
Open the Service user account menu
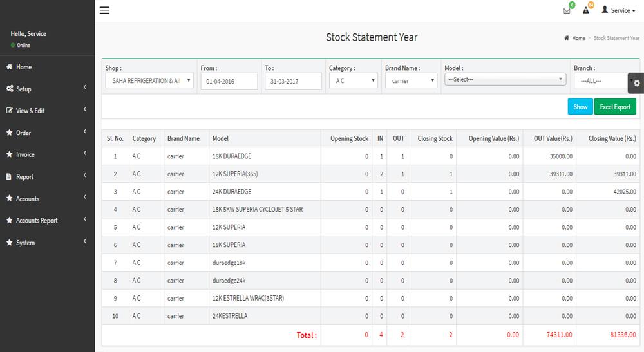[x=618, y=10]
